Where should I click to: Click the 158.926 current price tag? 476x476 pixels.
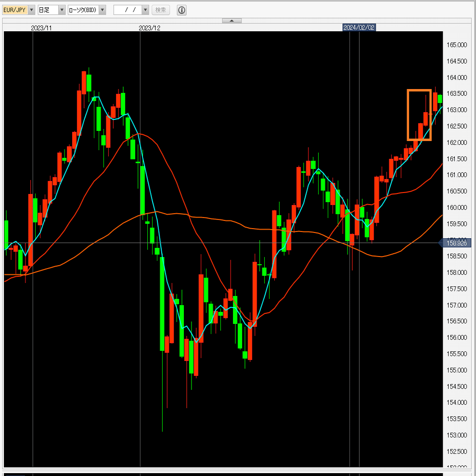coord(456,243)
